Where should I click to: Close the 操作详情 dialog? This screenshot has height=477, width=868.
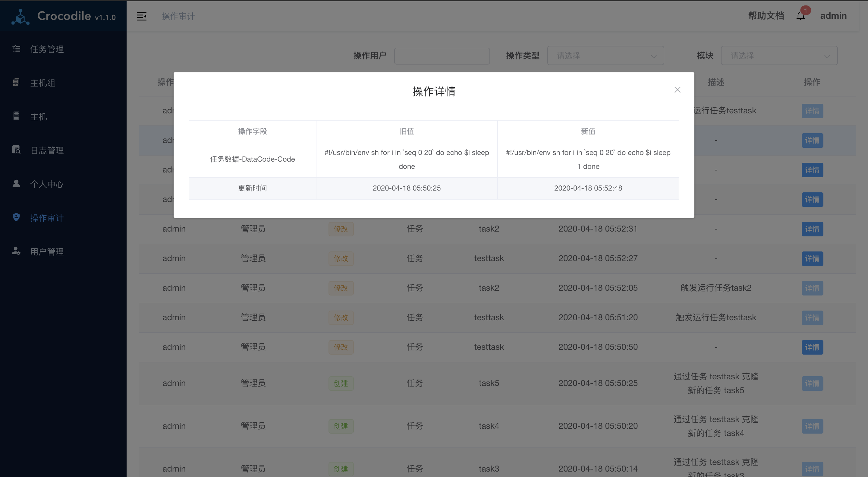click(x=677, y=90)
